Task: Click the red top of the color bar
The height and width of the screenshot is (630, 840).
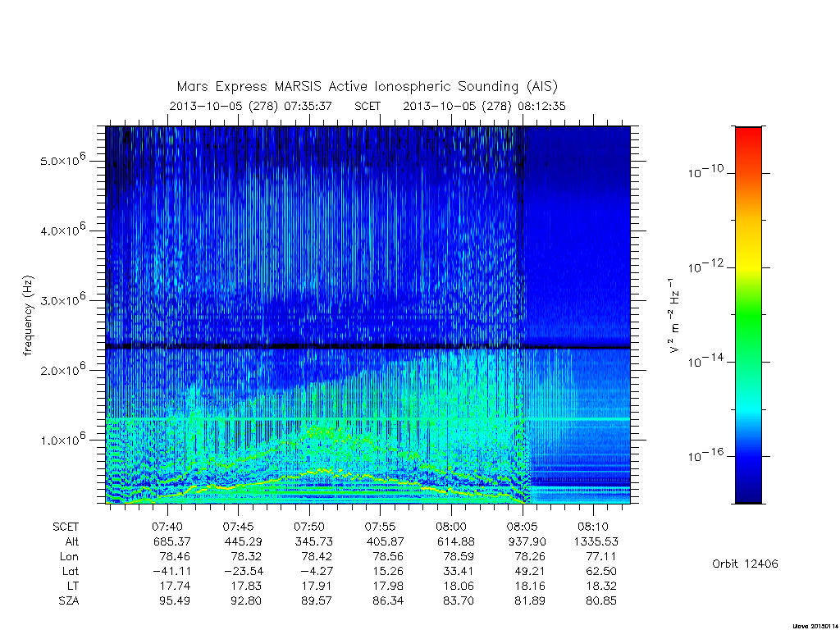Action: [748, 137]
